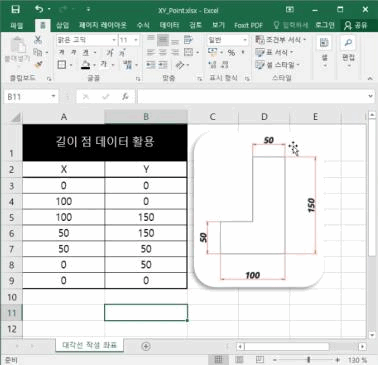This screenshot has height=365, width=378.
Task: Collapse the ribbon with the chevron
Action: (370, 78)
